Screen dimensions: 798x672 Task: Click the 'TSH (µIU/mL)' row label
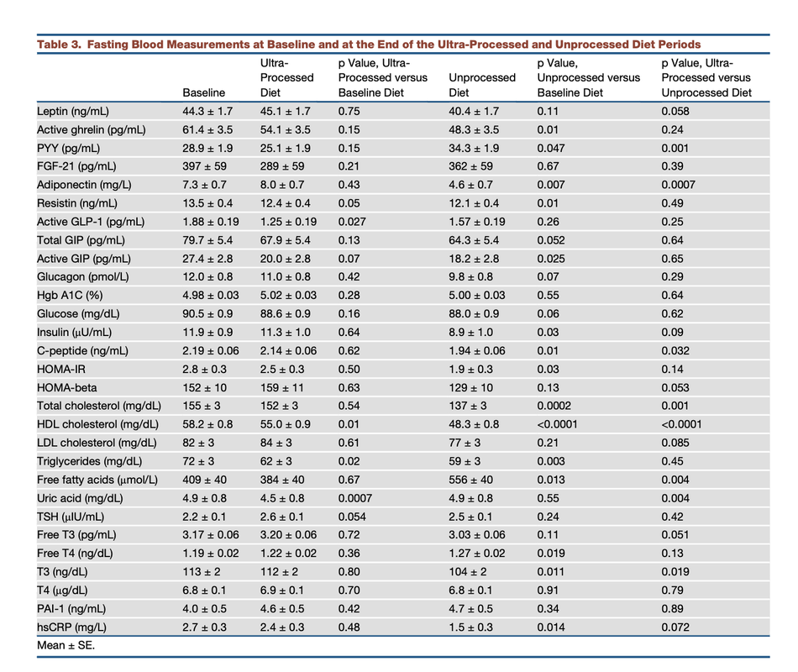click(71, 517)
